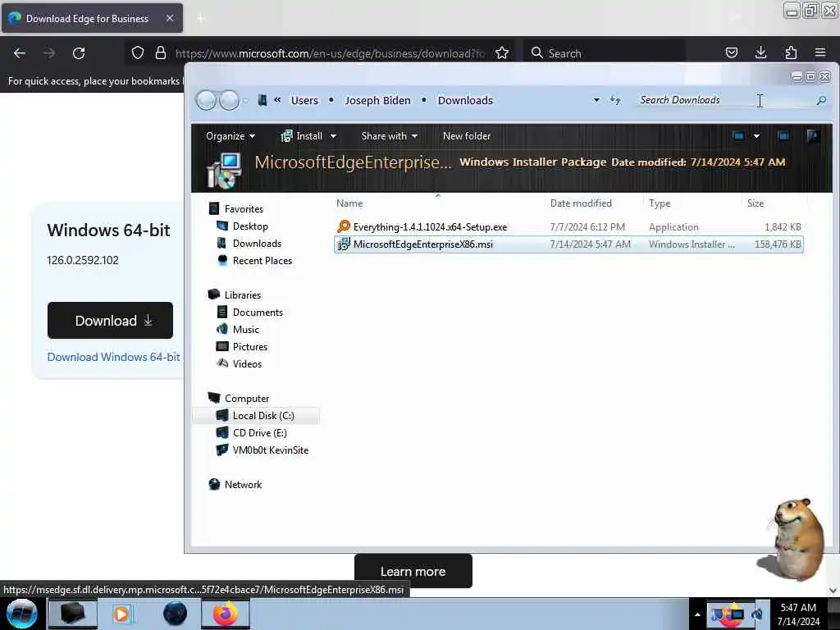Click the Users breadcrumb in address bar
Screen dimensions: 840x630
coord(304,100)
